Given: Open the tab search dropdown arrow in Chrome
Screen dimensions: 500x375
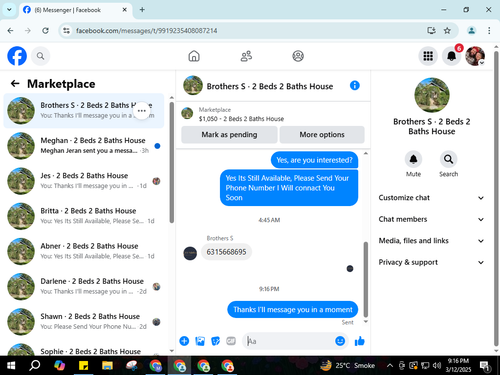Looking at the screenshot, I should click(x=9, y=10).
